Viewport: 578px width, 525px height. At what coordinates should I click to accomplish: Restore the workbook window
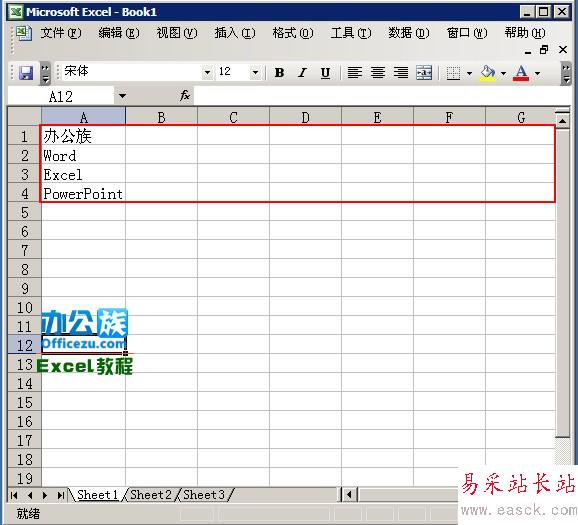(x=544, y=50)
